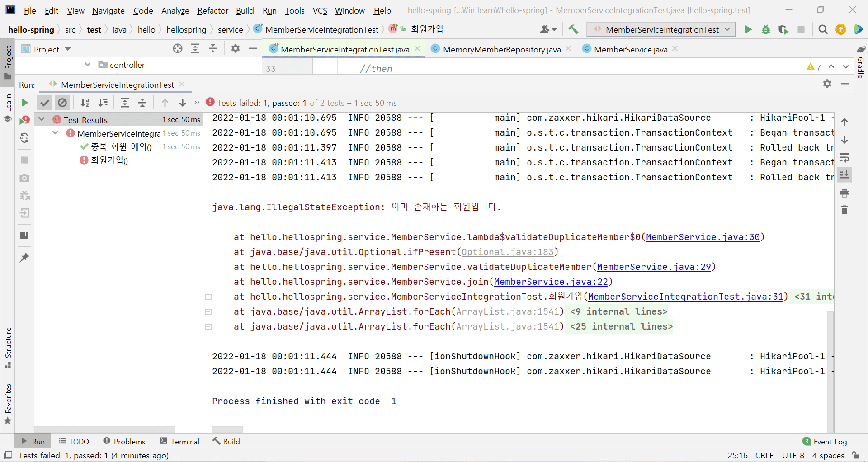Toggle the Gradle tool window
868x462 pixels.
tap(861, 61)
